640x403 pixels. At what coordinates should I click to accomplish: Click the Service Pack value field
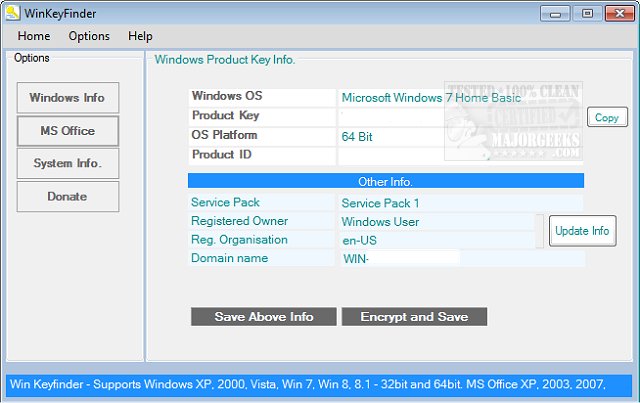coord(437,203)
